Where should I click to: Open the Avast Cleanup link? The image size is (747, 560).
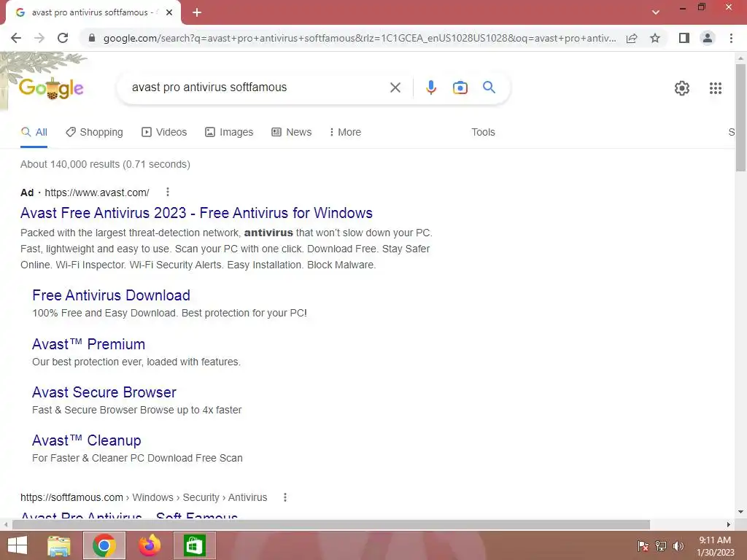[86, 440]
